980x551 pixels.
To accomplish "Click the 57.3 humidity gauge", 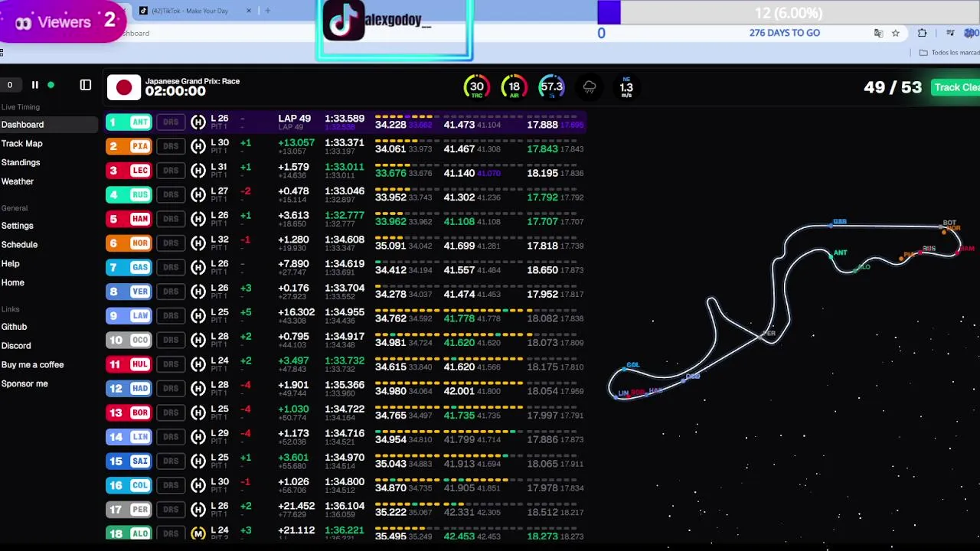I will point(551,87).
